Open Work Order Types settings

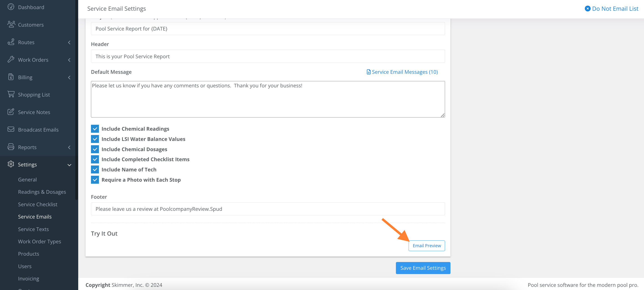pyautogui.click(x=40, y=242)
